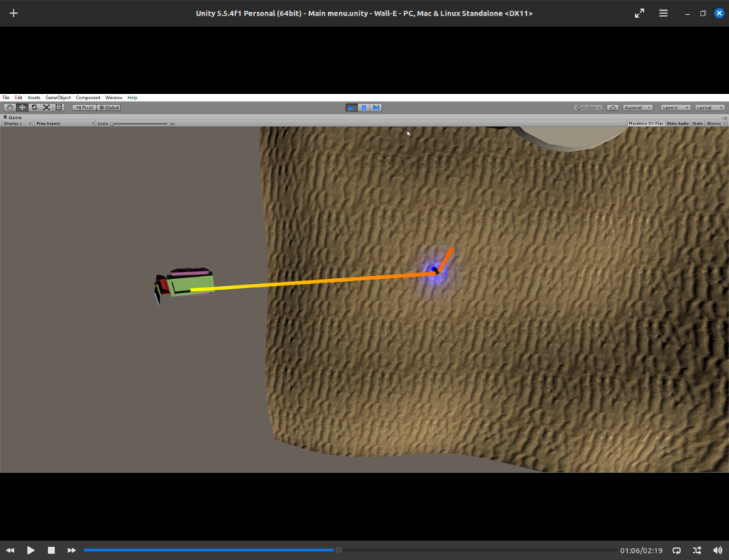Open the Layout dropdown
This screenshot has width=729, height=560.
pos(709,107)
